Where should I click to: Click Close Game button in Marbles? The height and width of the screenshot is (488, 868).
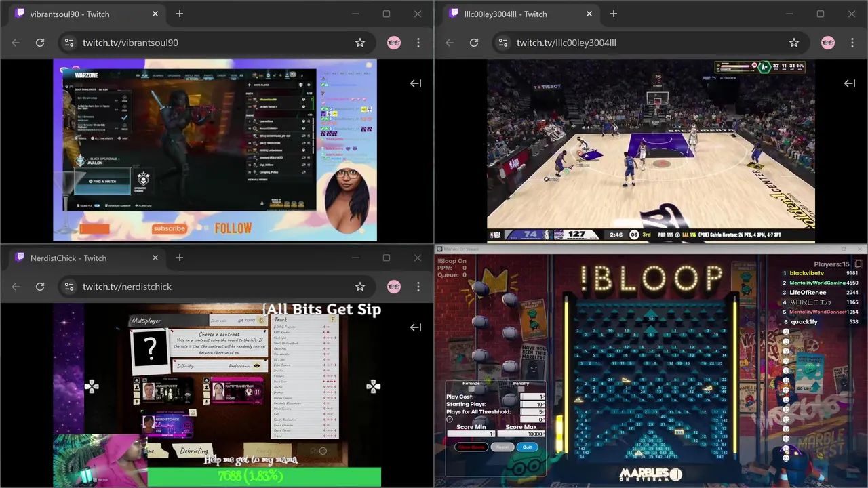click(471, 447)
